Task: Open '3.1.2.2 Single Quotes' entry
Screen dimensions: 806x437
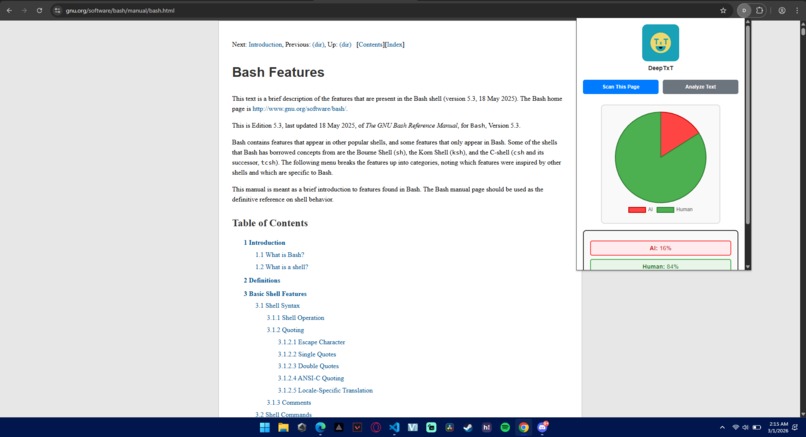Action: pos(307,355)
